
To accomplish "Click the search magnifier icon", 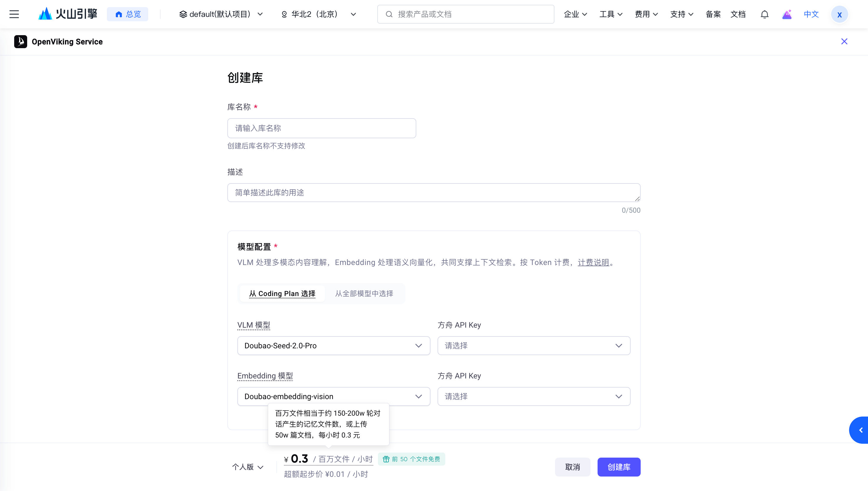I will (389, 14).
